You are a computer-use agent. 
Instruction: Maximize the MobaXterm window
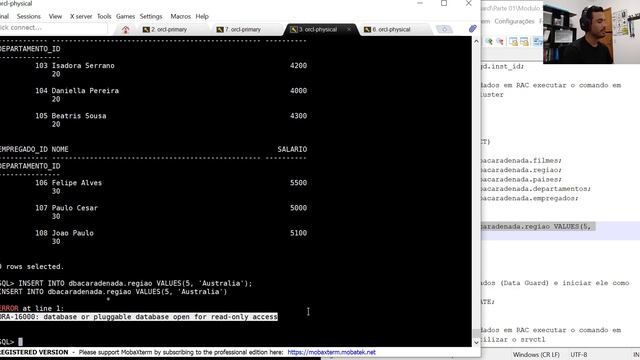(x=444, y=3)
